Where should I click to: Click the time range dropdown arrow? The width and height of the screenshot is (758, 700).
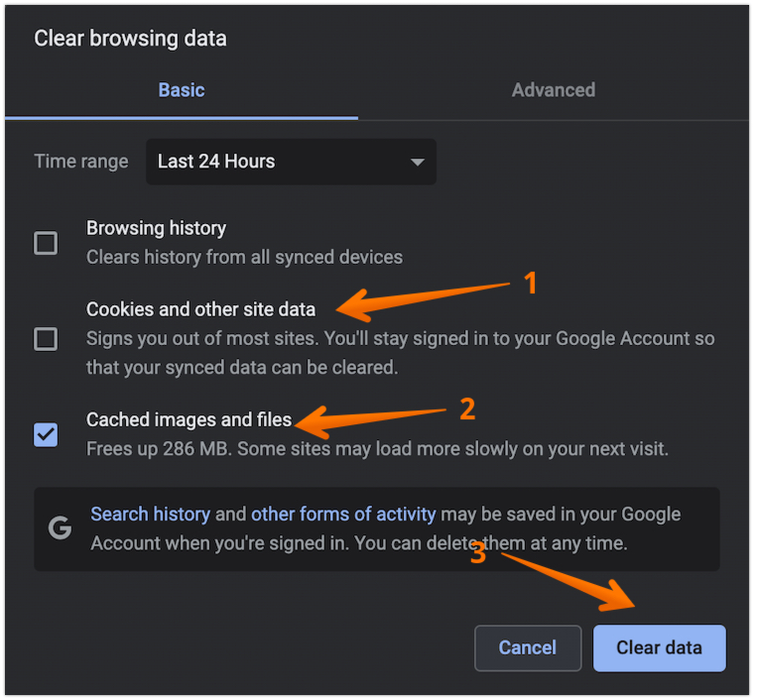click(x=417, y=163)
